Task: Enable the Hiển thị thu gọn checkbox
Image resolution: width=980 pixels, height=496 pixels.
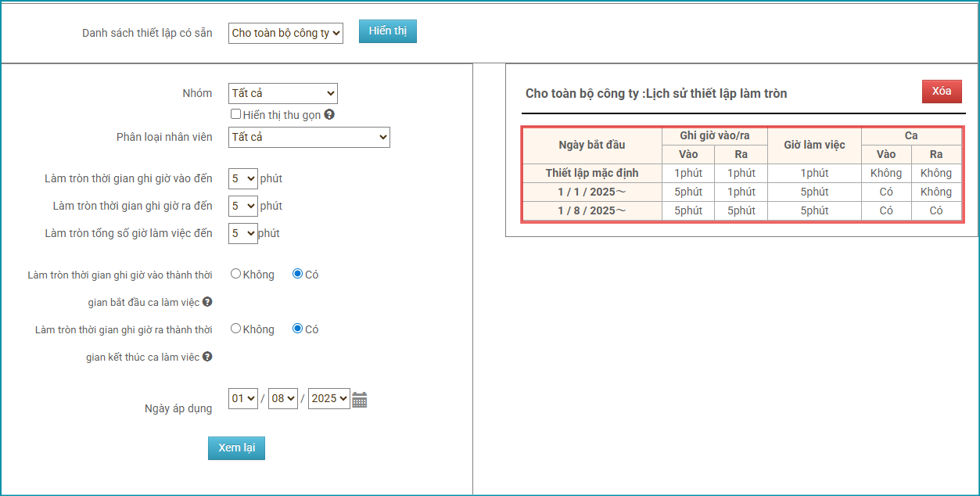Action: (235, 114)
